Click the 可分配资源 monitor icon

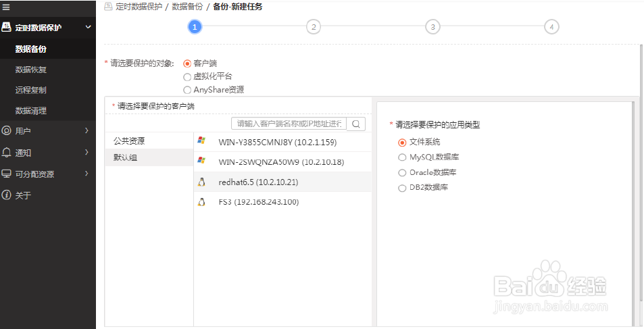coord(6,174)
